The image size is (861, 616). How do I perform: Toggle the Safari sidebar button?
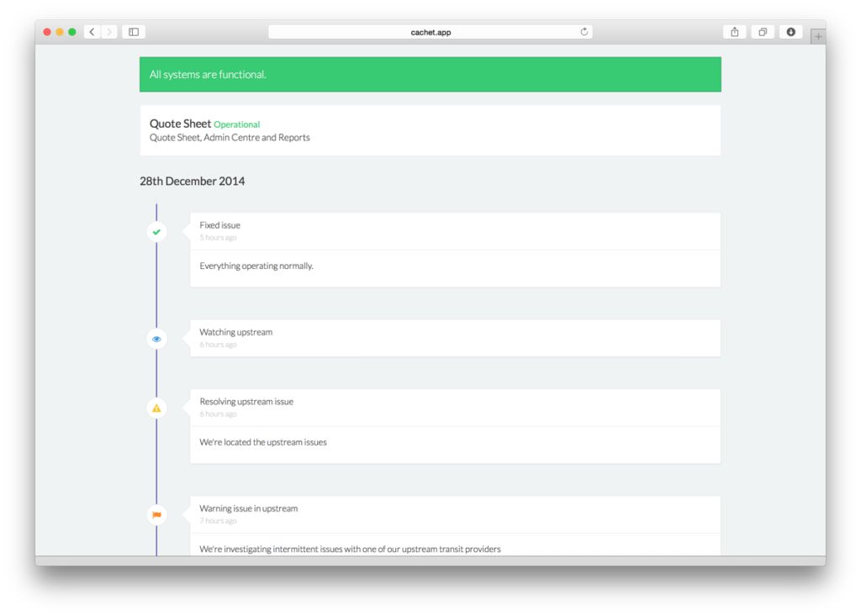(x=134, y=32)
